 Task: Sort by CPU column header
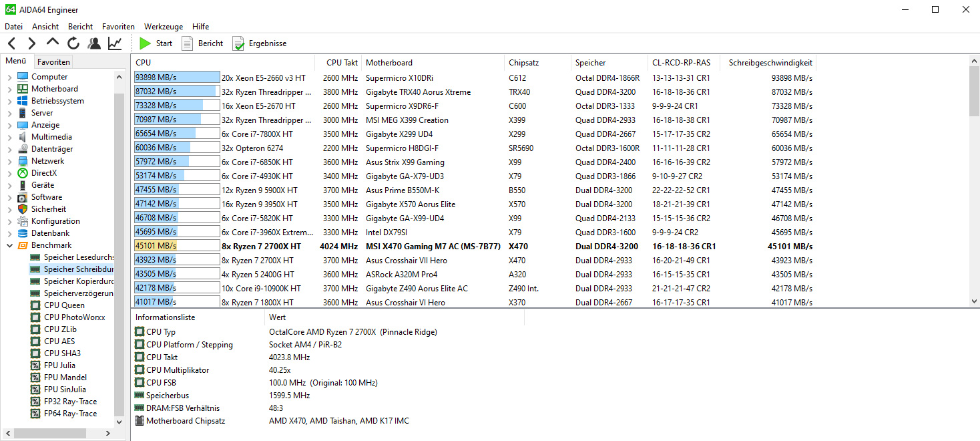click(224, 63)
